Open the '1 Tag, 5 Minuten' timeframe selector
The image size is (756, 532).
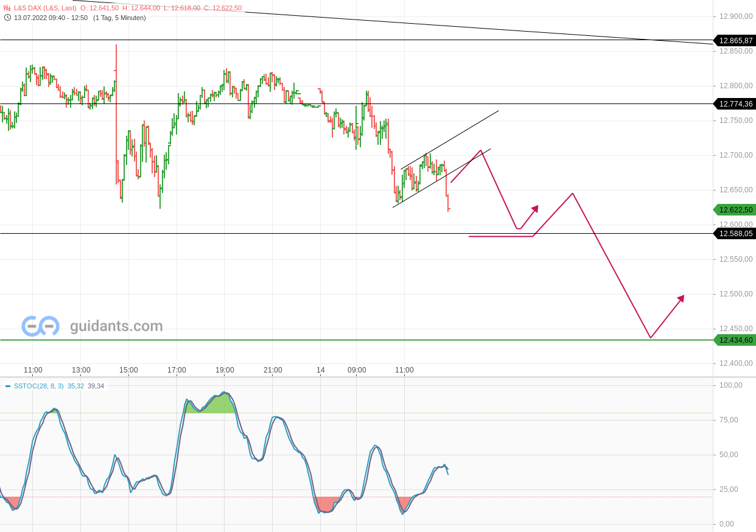(120, 18)
